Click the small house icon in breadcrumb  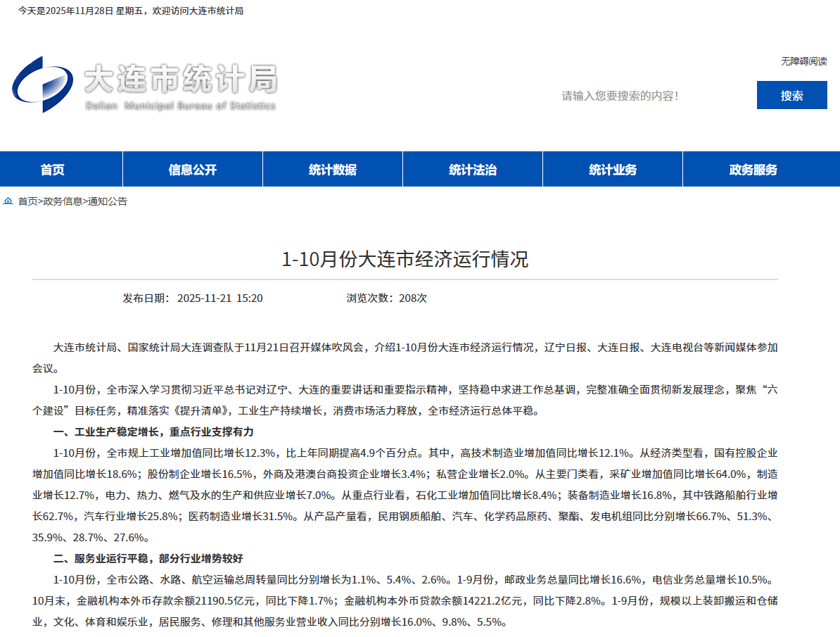8,201
